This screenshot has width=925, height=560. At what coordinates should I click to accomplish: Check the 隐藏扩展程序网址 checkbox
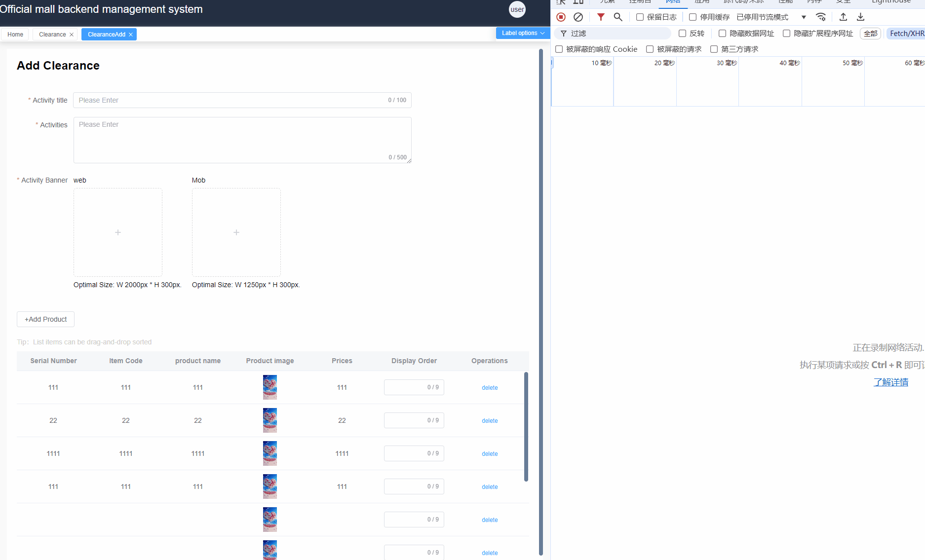coord(786,34)
